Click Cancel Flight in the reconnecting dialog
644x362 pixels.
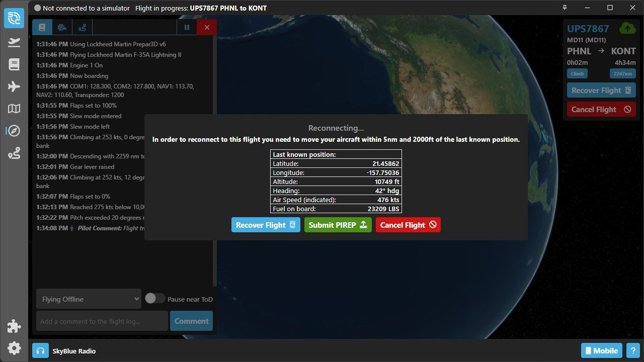pyautogui.click(x=408, y=225)
